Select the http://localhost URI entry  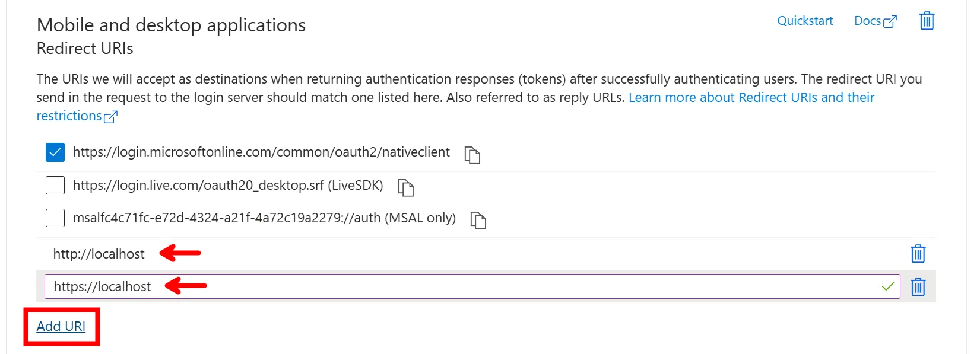click(99, 253)
